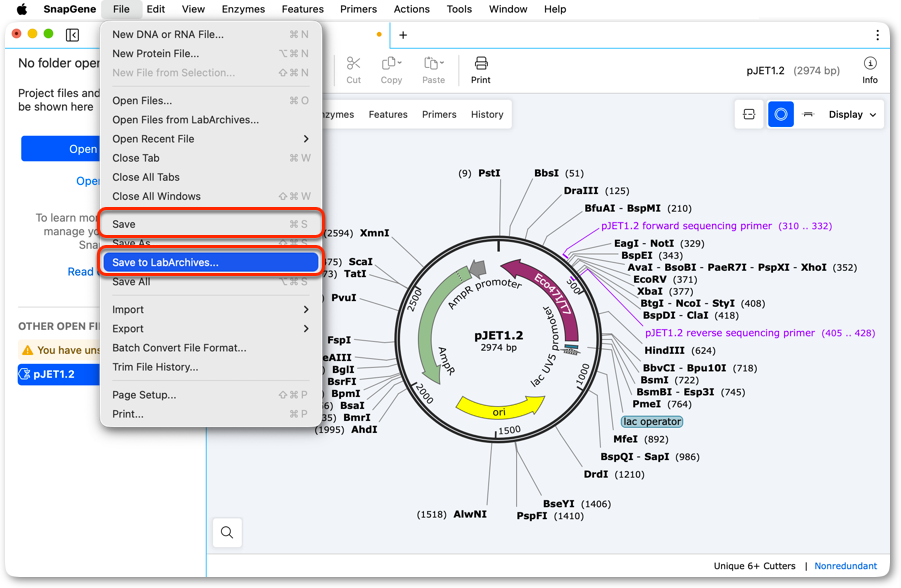Expand the Open Recent File submenu
This screenshot has height=588, width=901.
(x=210, y=139)
